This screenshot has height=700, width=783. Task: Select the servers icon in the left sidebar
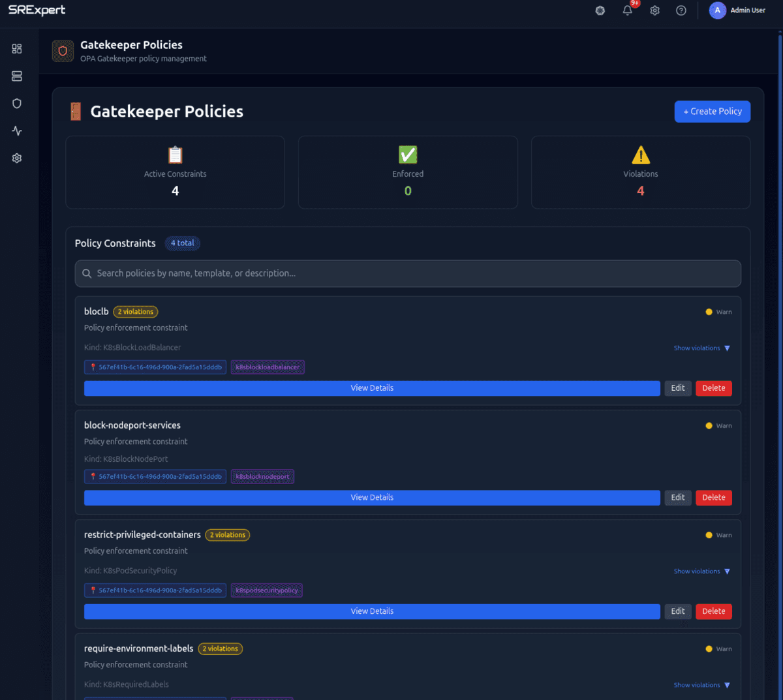tap(17, 76)
